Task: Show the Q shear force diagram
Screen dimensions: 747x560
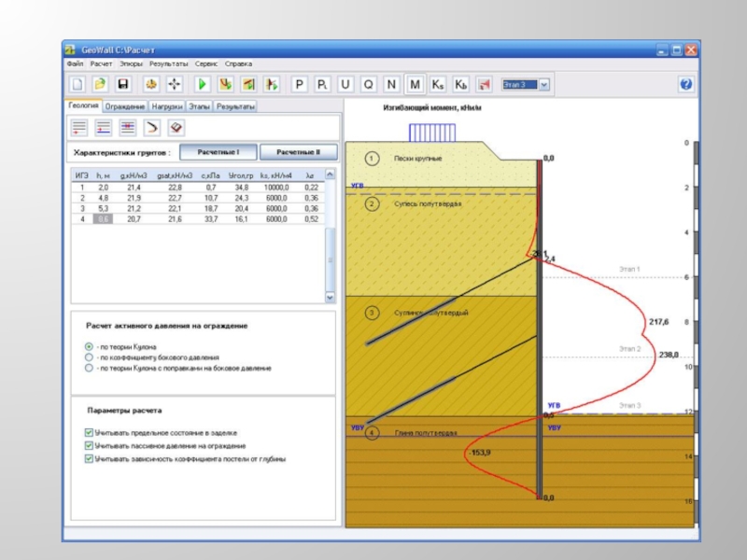Action: coord(369,85)
